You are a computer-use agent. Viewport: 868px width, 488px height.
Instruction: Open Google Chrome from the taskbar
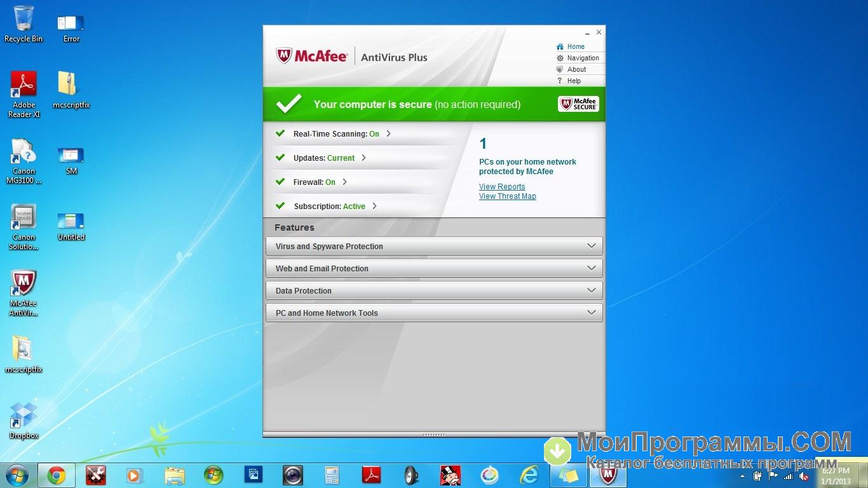click(x=57, y=475)
